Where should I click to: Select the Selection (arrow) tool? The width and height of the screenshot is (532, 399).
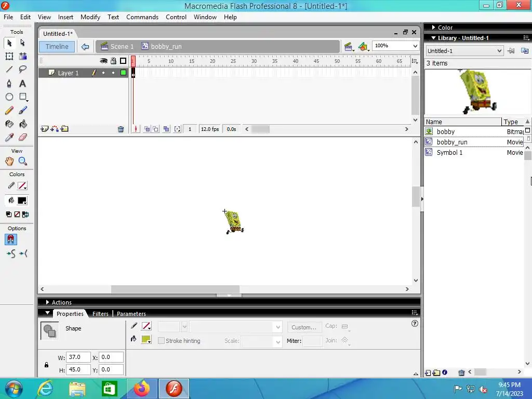[x=9, y=43]
